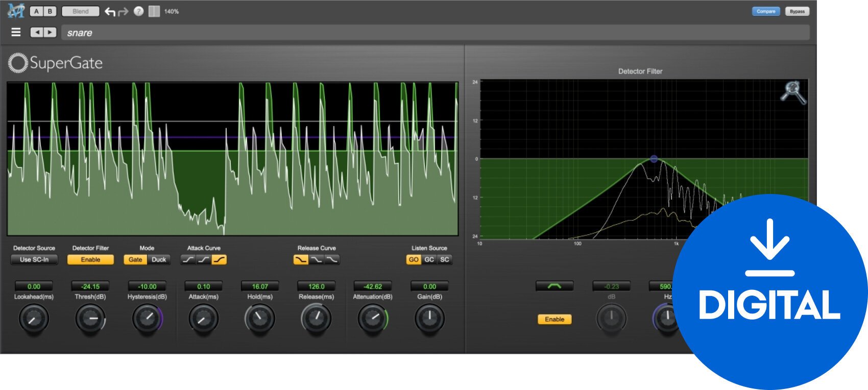Click the Lookahead value field 0.00
The image size is (868, 390).
tap(34, 286)
